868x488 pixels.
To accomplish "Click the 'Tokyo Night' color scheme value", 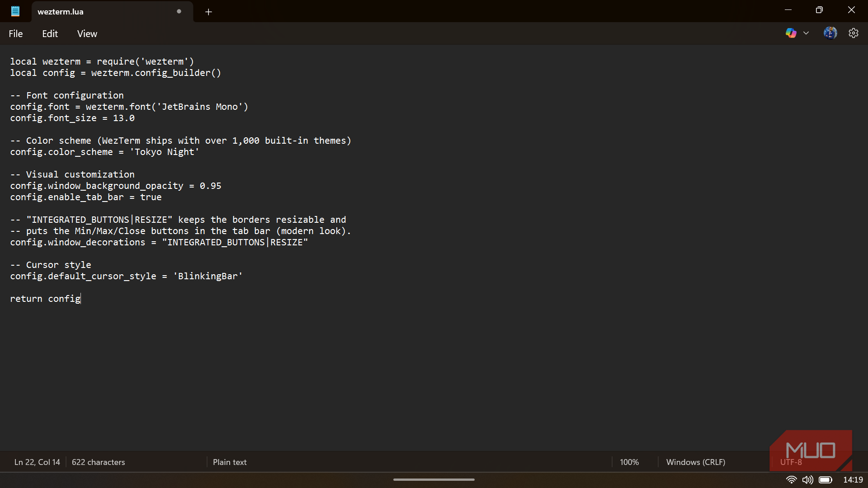I will pos(165,152).
